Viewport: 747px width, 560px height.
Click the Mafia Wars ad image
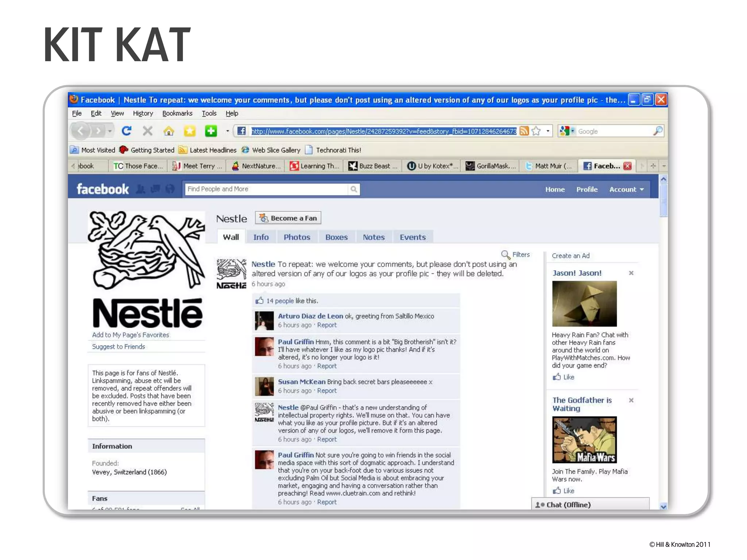(584, 440)
